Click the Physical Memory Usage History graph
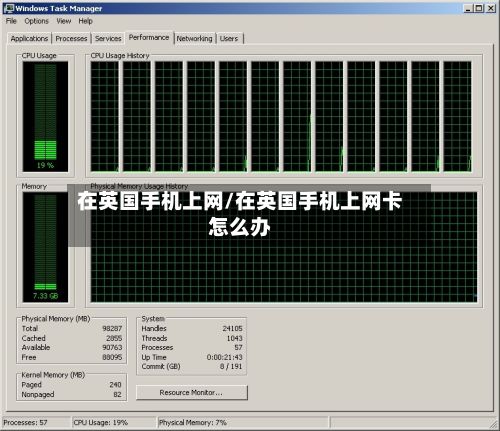The width and height of the screenshot is (500, 431). [x=284, y=247]
